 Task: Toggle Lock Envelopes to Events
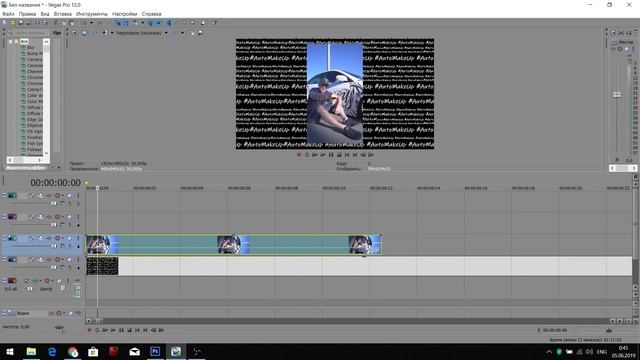point(151,23)
